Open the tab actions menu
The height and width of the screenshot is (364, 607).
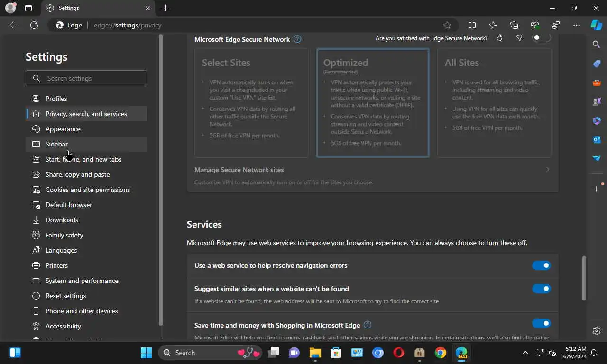(x=28, y=8)
